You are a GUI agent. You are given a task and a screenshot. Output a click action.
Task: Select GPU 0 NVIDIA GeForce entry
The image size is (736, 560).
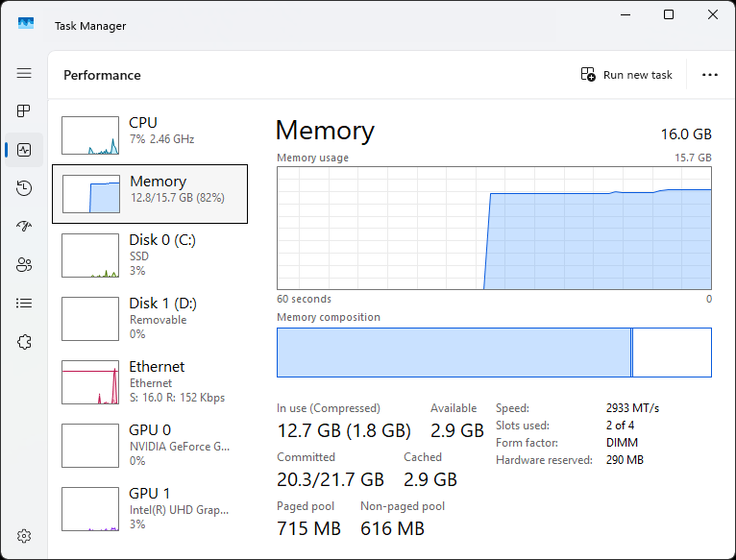coord(150,446)
